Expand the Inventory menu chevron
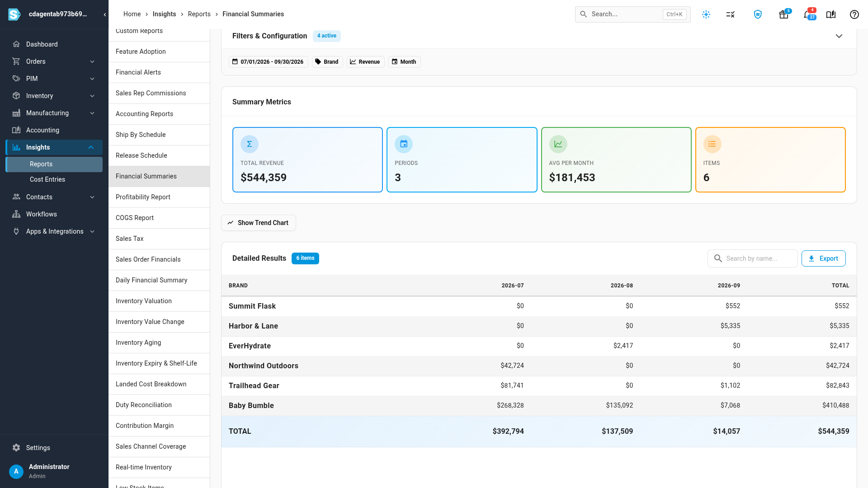 pyautogui.click(x=92, y=96)
